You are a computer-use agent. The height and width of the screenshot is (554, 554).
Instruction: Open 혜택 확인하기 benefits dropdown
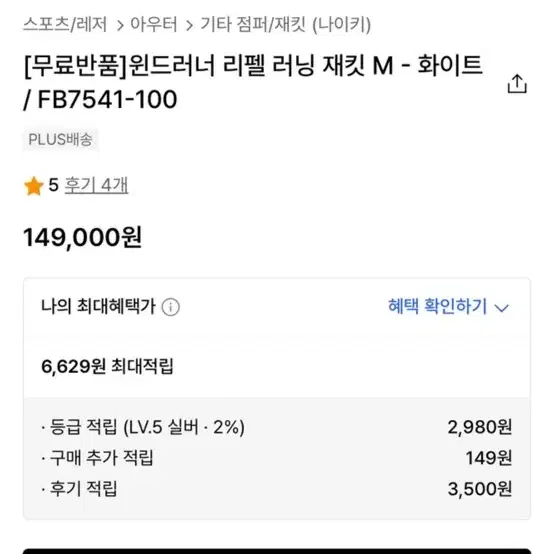pos(448,306)
